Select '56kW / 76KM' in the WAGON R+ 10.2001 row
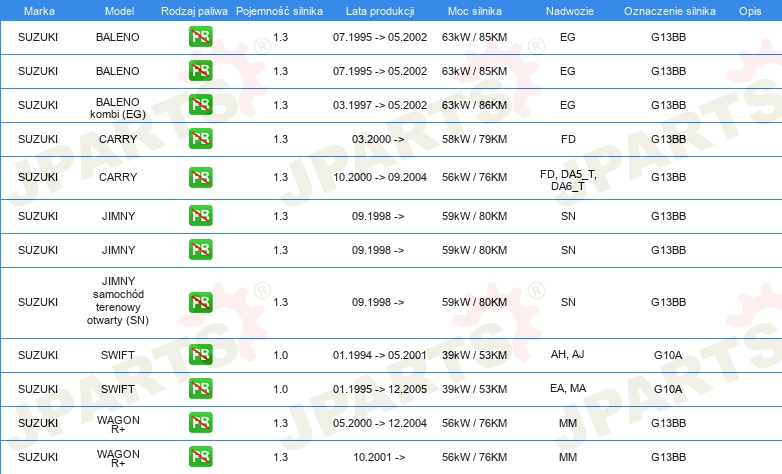This screenshot has width=782, height=474. coord(474,457)
